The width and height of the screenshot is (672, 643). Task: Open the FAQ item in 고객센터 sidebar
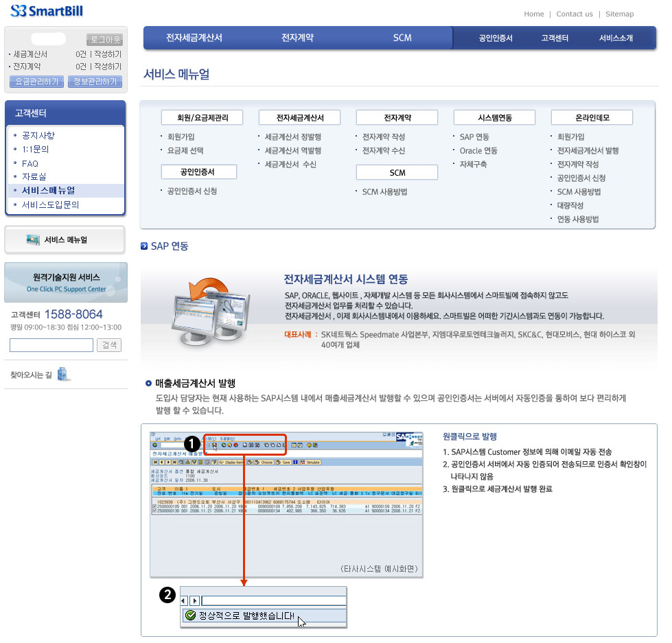pyautogui.click(x=30, y=163)
